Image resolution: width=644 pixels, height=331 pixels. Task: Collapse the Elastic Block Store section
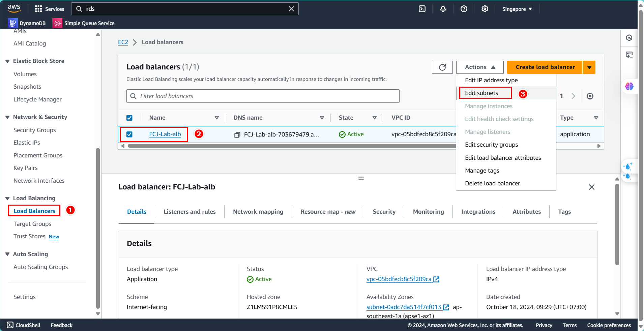(x=7, y=61)
